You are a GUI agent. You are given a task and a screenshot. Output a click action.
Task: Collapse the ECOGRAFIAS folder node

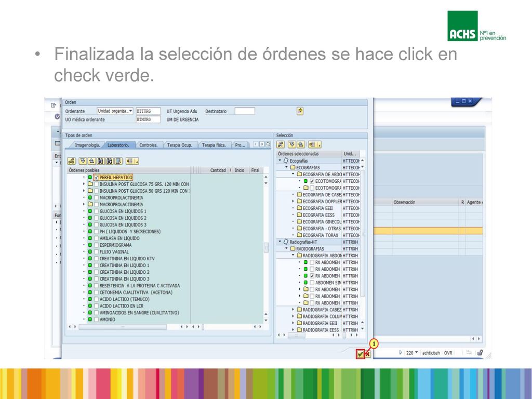coord(286,167)
